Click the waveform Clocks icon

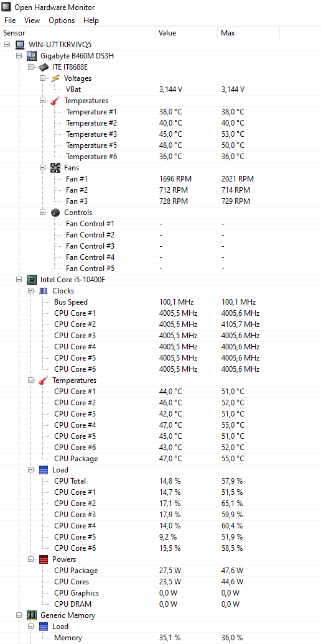coord(44,291)
